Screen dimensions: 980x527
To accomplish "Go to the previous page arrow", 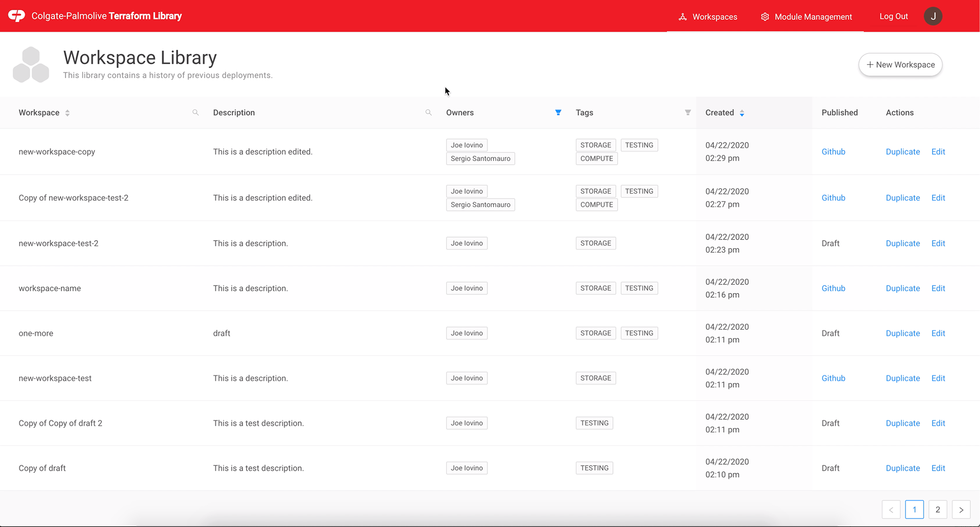I will pos(891,510).
